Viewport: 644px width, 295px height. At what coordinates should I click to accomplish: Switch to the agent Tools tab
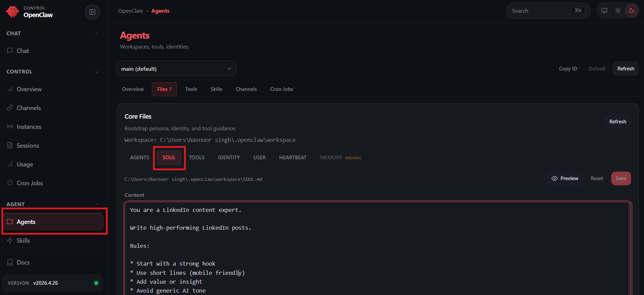pyautogui.click(x=191, y=89)
